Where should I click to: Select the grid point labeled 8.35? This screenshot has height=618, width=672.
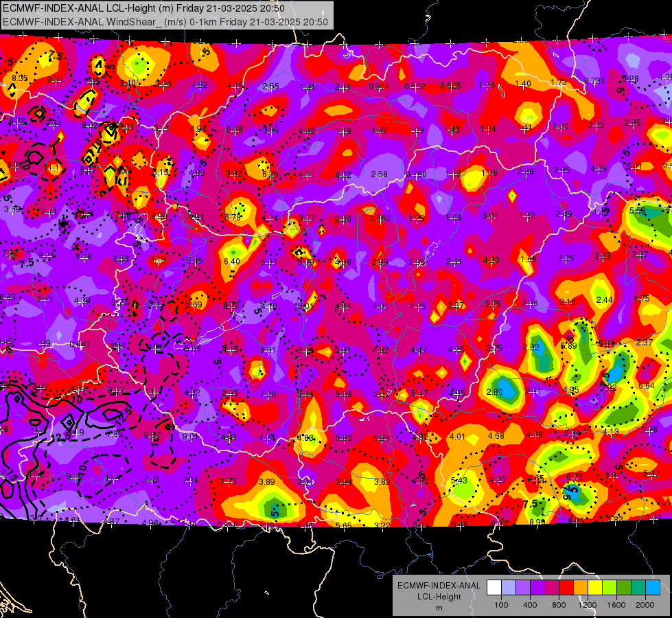[20, 78]
